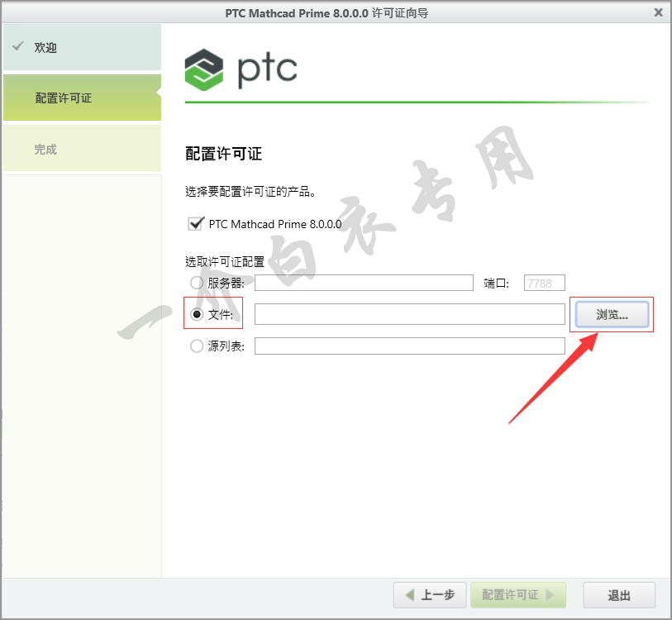The image size is (672, 620).
Task: Focus the 服务器 server address field
Action: 364,283
